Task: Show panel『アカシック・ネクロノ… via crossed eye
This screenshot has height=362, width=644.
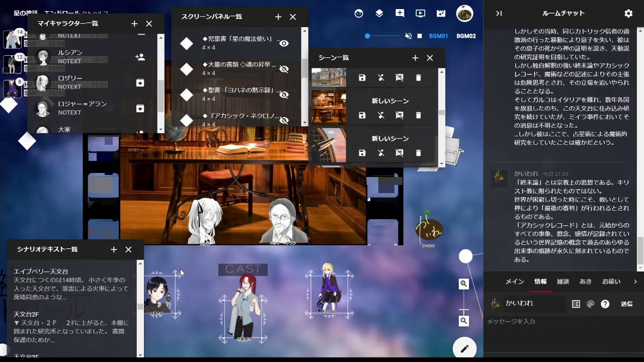Action: (x=284, y=120)
